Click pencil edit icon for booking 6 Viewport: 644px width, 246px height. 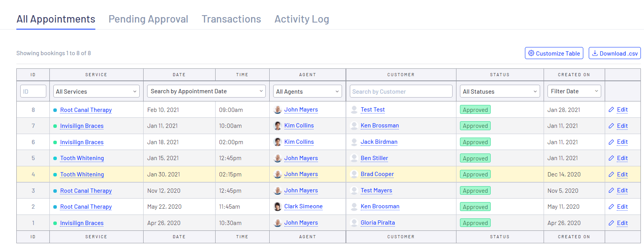pyautogui.click(x=611, y=142)
